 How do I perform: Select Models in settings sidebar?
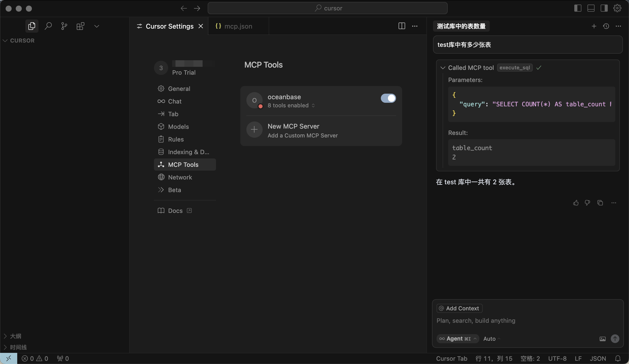(178, 127)
